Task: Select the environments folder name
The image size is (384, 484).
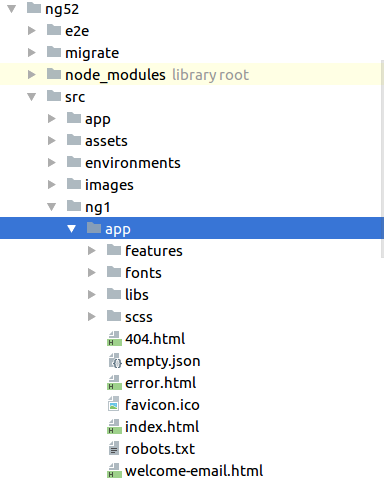Action: pyautogui.click(x=133, y=163)
